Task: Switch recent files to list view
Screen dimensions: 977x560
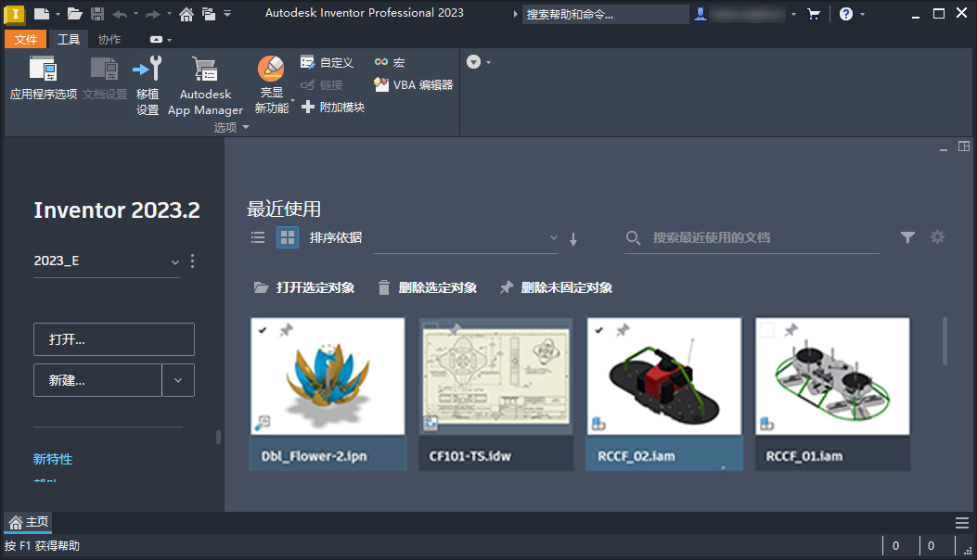Action: click(258, 236)
